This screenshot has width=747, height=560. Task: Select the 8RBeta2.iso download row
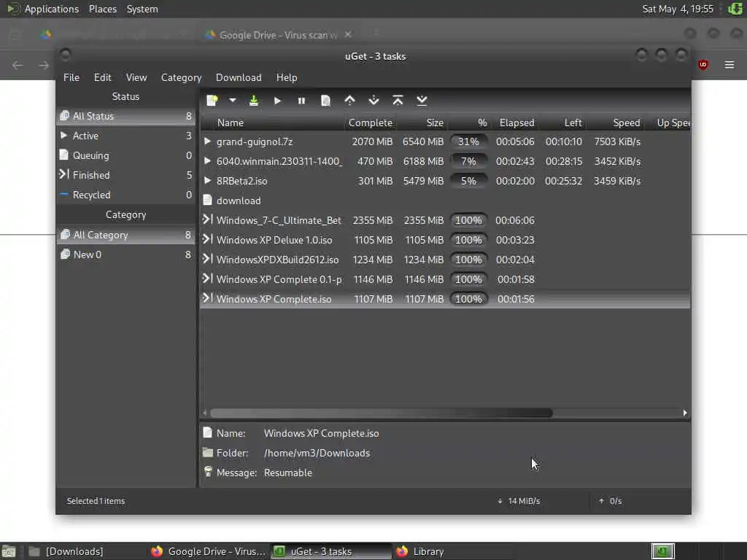pos(445,181)
